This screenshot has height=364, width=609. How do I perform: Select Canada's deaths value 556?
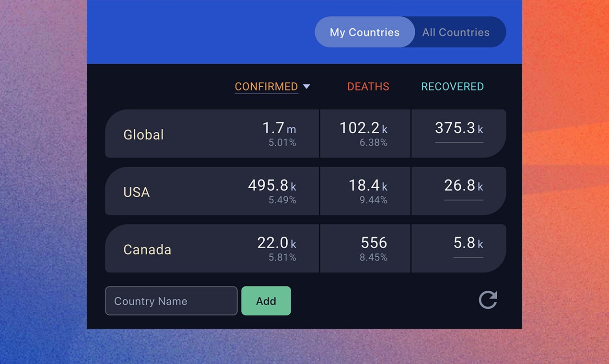375,243
